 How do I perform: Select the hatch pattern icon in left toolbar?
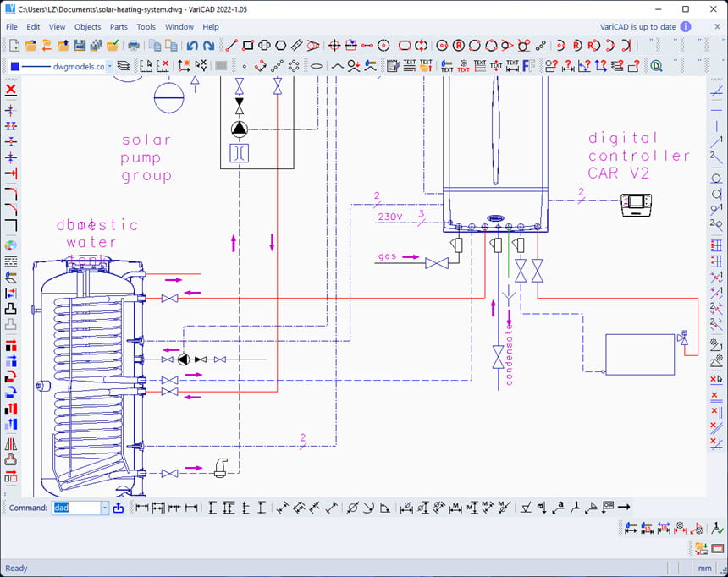11,261
